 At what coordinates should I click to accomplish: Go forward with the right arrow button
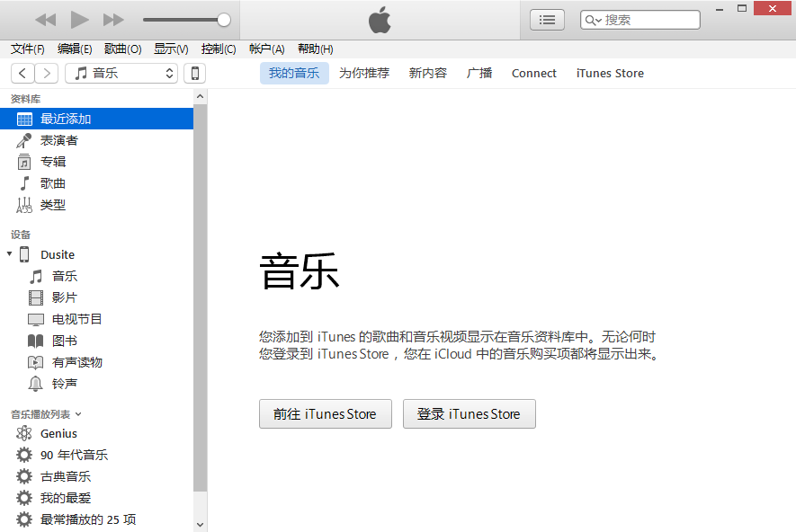[x=47, y=74]
